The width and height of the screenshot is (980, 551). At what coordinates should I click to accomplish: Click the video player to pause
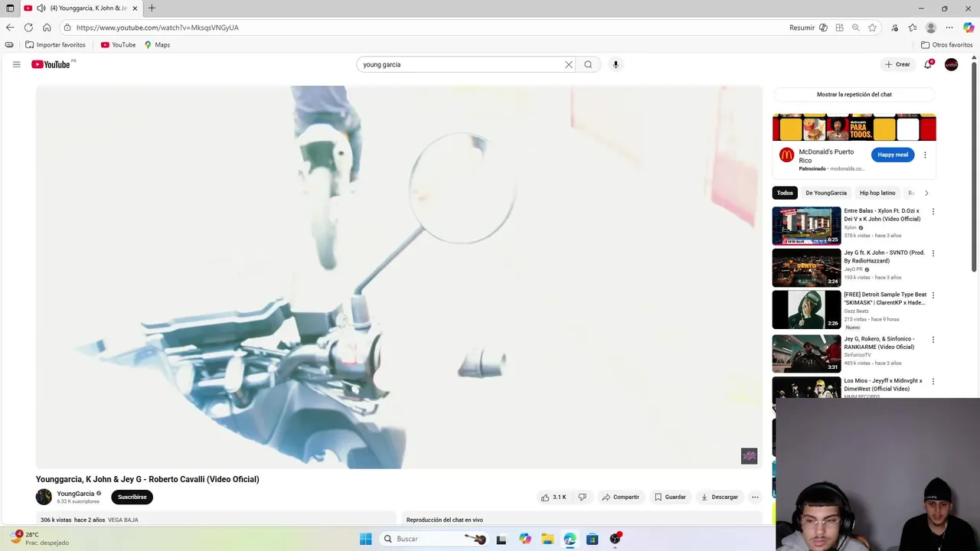[x=399, y=277]
